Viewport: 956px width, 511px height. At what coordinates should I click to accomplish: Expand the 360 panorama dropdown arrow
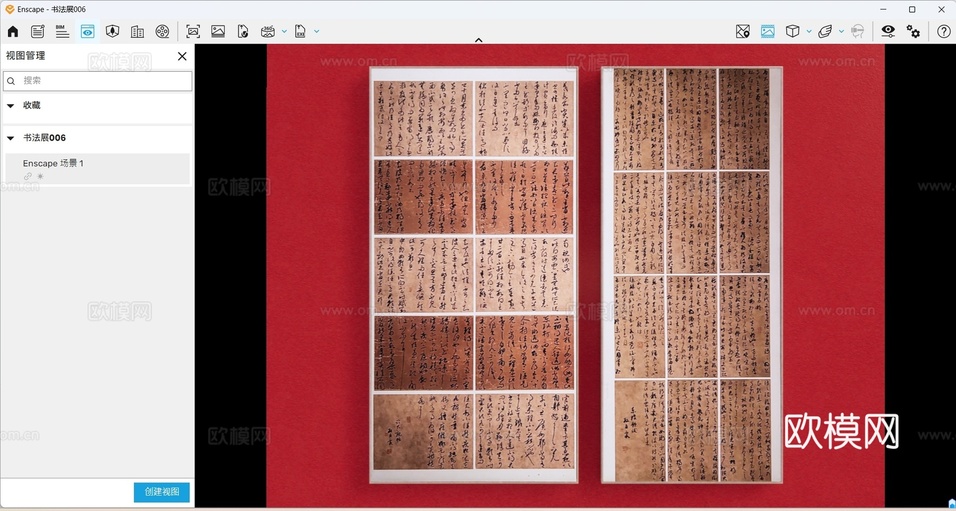284,32
